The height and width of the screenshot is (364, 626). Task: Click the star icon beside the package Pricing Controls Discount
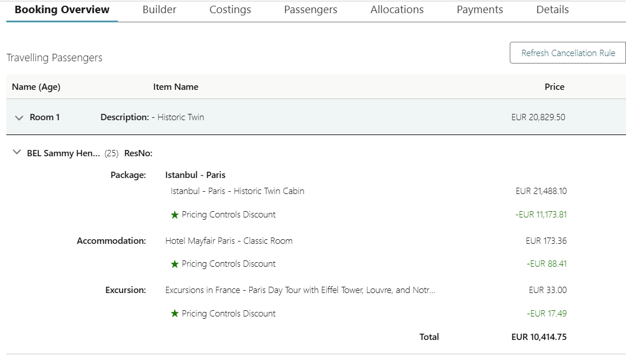pos(175,215)
